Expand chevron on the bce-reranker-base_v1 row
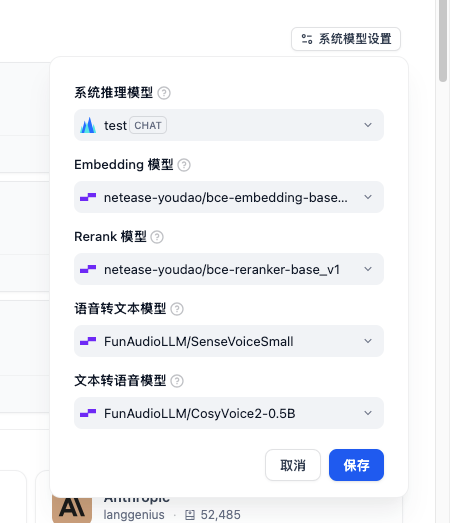This screenshot has height=523, width=457. [368, 269]
